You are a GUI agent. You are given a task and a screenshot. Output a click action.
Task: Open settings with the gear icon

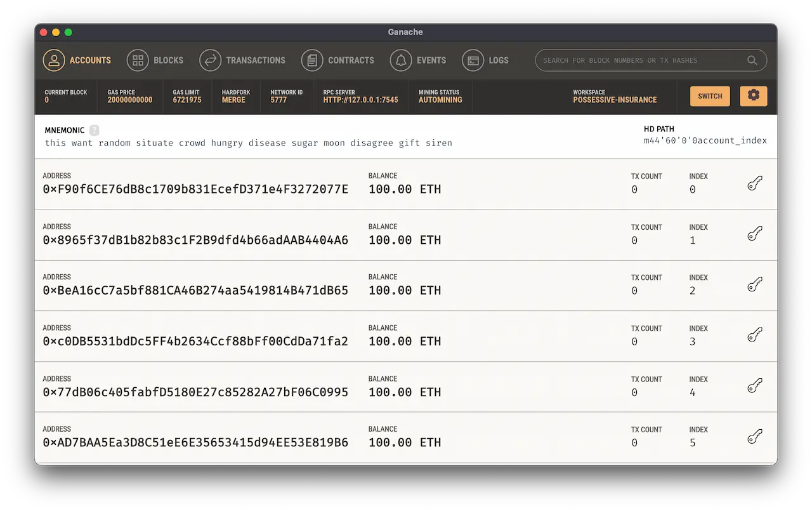coord(754,96)
